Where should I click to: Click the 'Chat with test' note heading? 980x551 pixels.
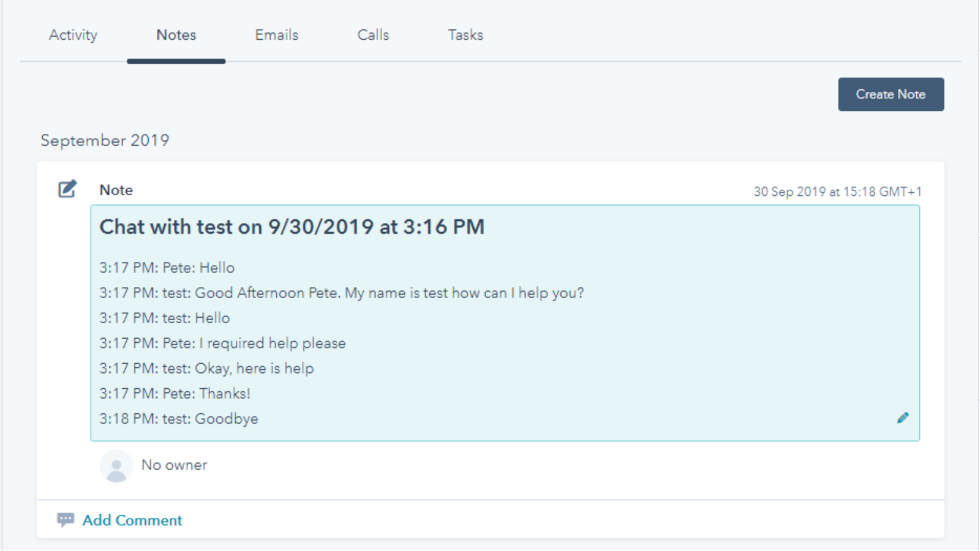point(292,227)
